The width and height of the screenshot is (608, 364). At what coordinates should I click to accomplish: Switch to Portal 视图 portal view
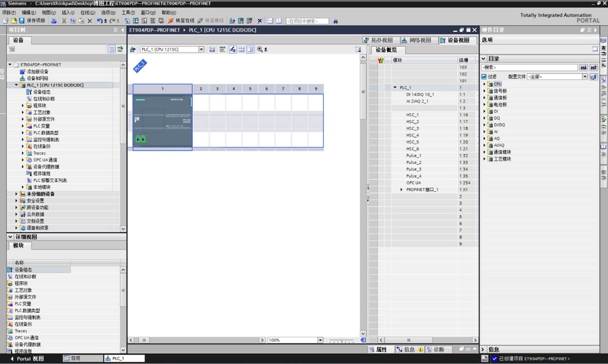(27, 358)
